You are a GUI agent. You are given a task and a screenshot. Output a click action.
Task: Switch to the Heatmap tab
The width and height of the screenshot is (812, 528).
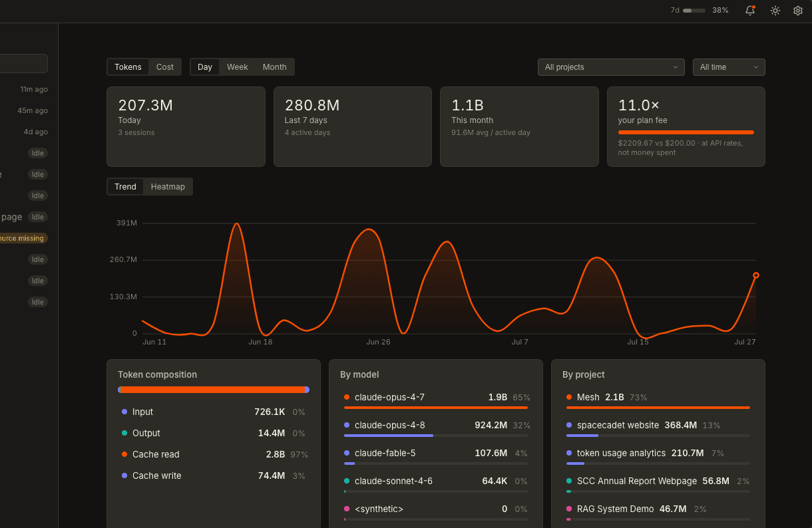click(168, 187)
